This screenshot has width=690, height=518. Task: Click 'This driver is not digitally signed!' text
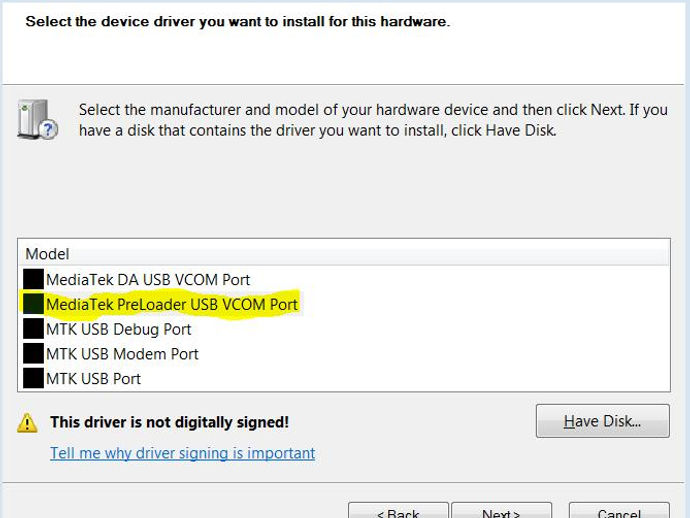(x=169, y=422)
